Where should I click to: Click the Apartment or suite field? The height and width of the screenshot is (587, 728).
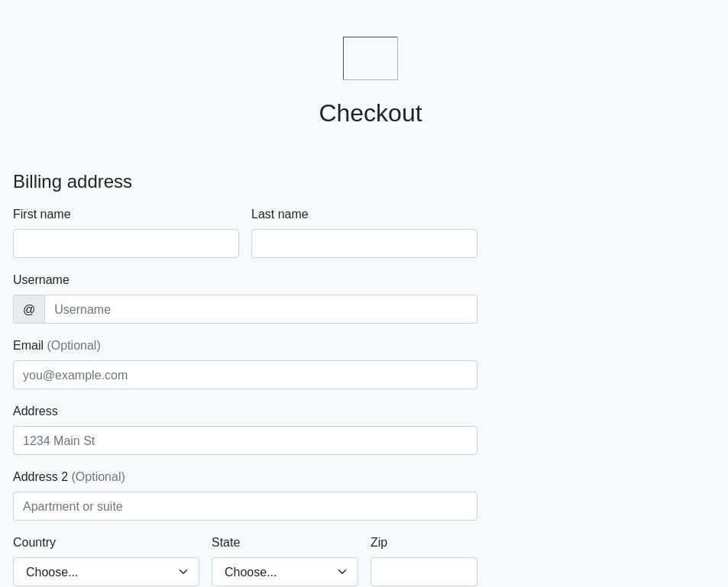click(x=245, y=506)
